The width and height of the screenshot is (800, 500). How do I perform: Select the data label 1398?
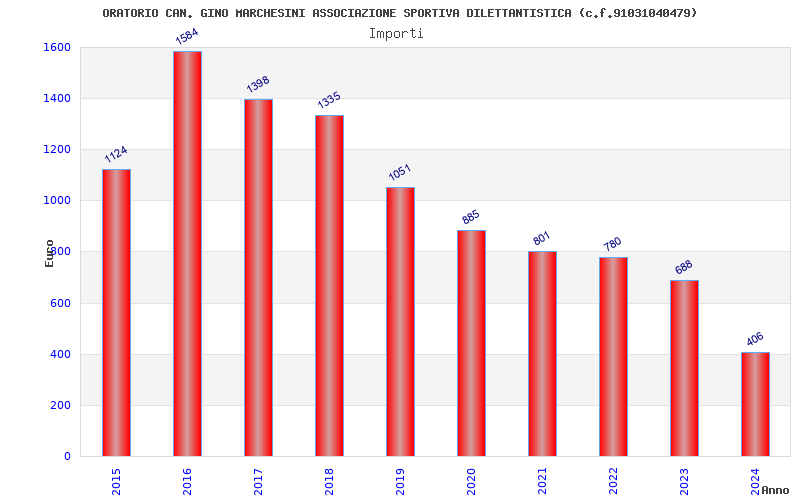(x=258, y=84)
